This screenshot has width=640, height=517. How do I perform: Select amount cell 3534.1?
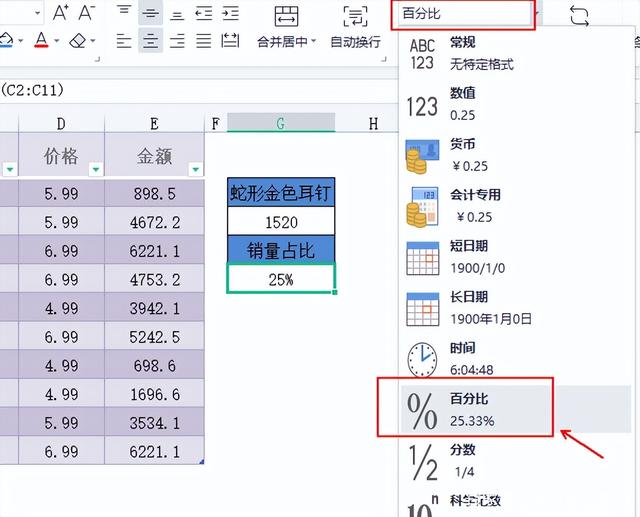[154, 422]
